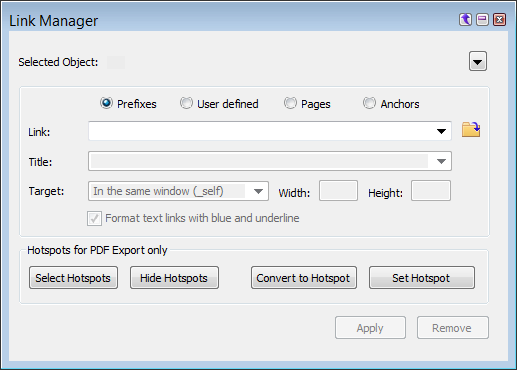Click the Select Hotspots button

click(73, 278)
